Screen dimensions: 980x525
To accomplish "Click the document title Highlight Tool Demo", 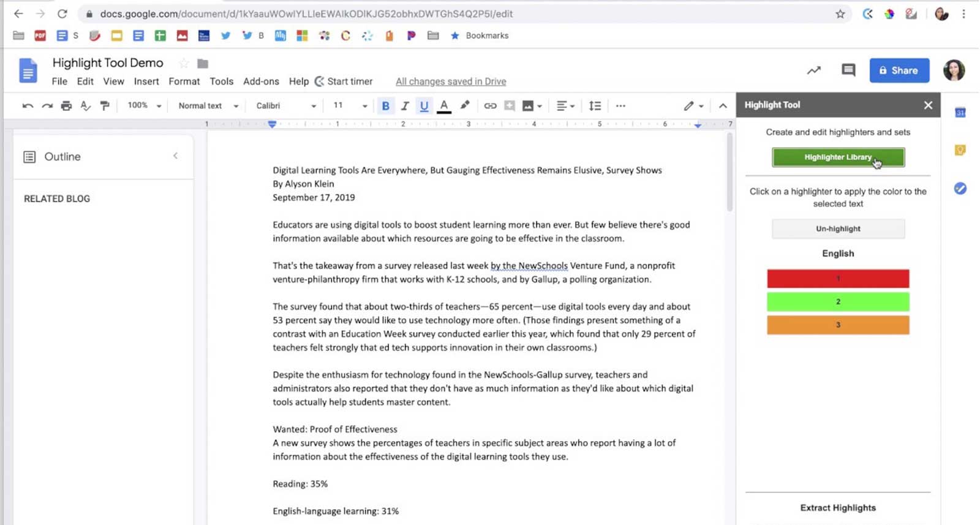I will click(x=108, y=63).
